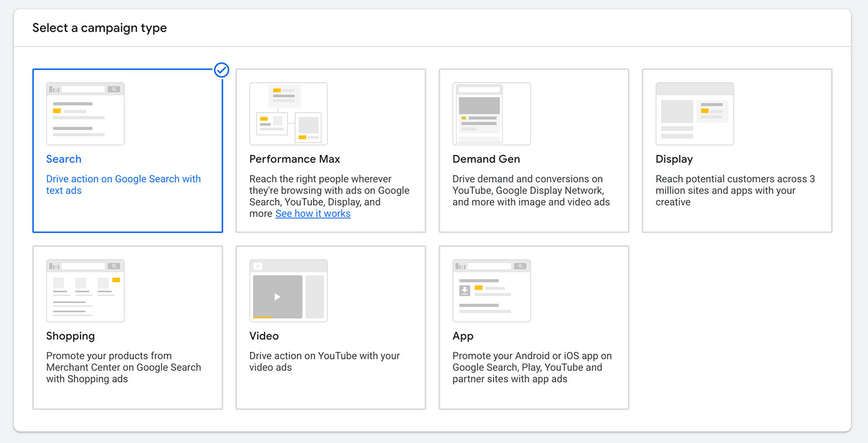Select the Performance Max campaign card
Image resolution: width=868 pixels, height=443 pixels.
coord(330,150)
